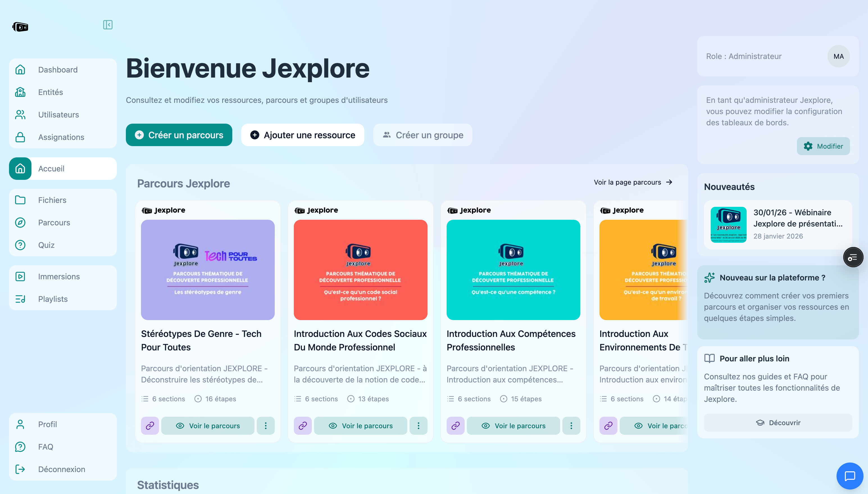The height and width of the screenshot is (494, 868).
Task: Open the three-dot menu on Introduction Aux Codes Sociaux
Action: coord(418,425)
